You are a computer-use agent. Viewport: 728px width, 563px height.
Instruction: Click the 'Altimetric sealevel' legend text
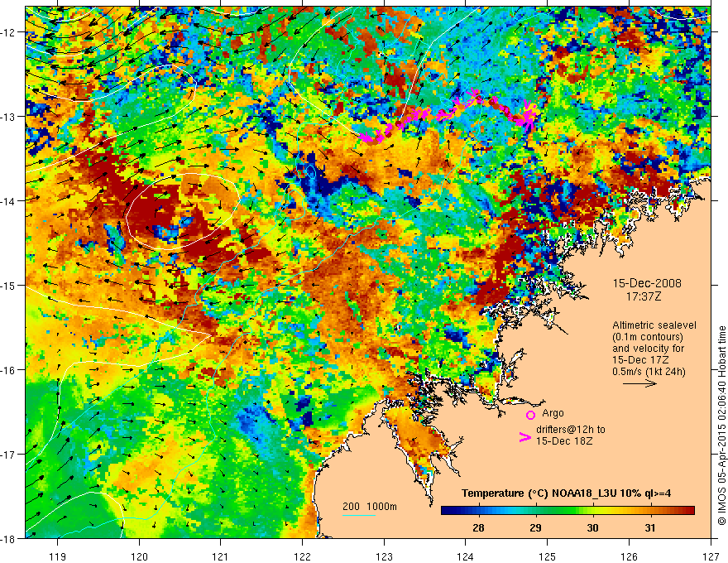(654, 325)
